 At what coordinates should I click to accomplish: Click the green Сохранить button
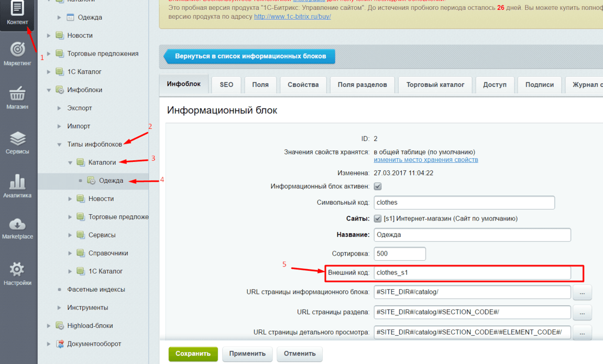pyautogui.click(x=193, y=354)
